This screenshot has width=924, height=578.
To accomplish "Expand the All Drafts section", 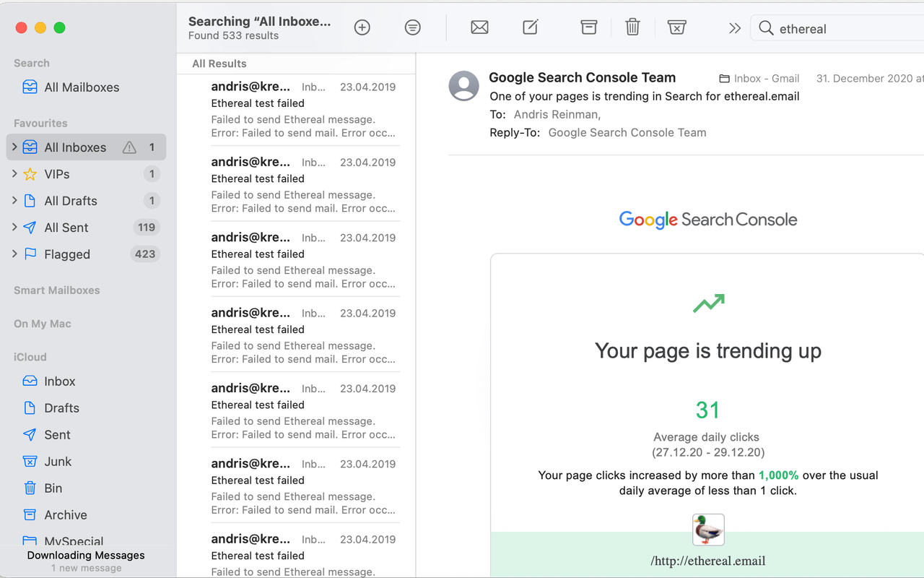I will click(x=14, y=200).
